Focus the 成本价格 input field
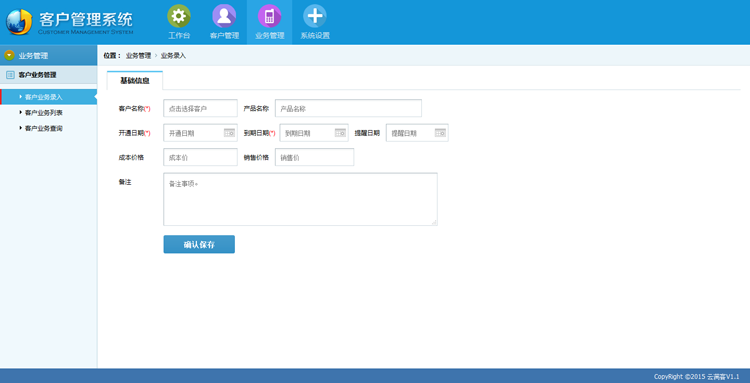 tap(200, 157)
